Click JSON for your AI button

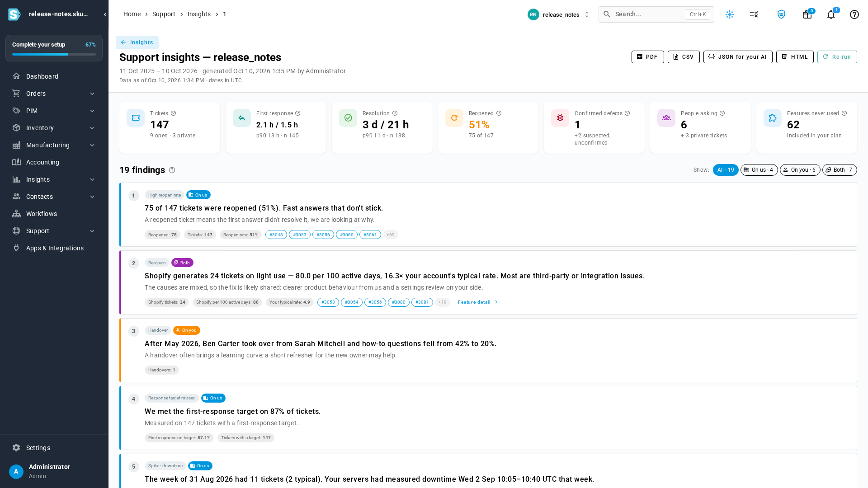click(738, 57)
